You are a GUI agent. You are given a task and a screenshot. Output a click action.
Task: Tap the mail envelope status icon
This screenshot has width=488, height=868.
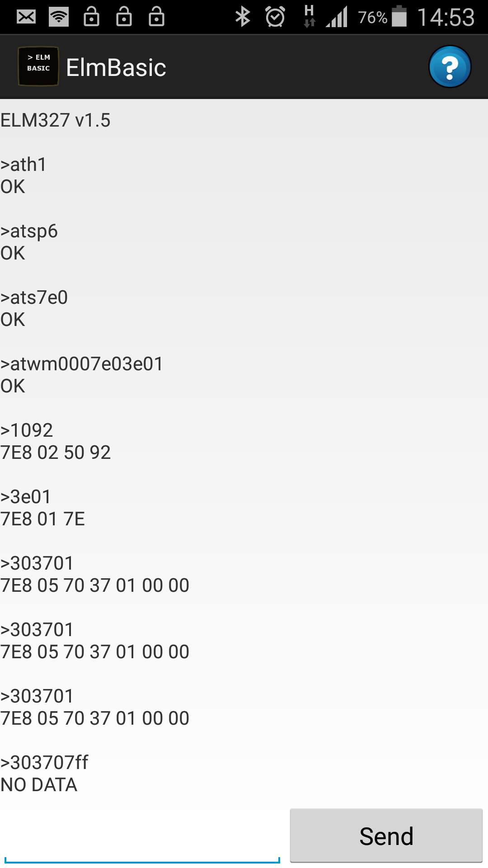pos(26,17)
